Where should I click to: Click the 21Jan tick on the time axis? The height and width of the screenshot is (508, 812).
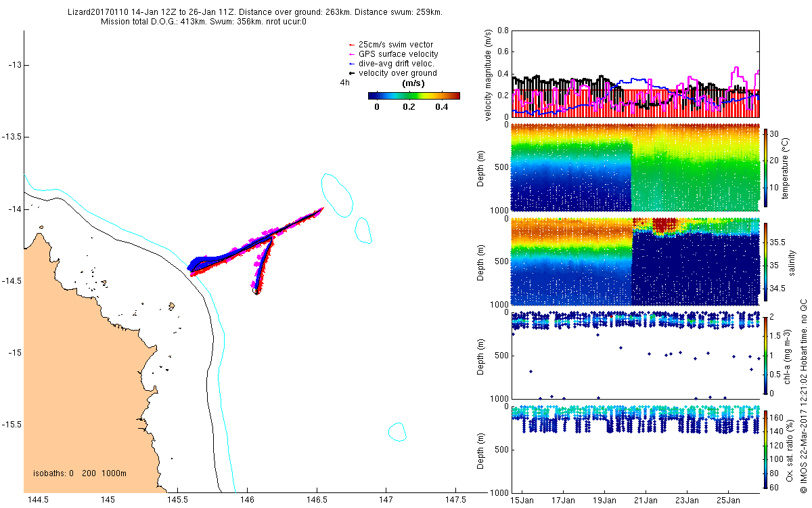click(646, 493)
